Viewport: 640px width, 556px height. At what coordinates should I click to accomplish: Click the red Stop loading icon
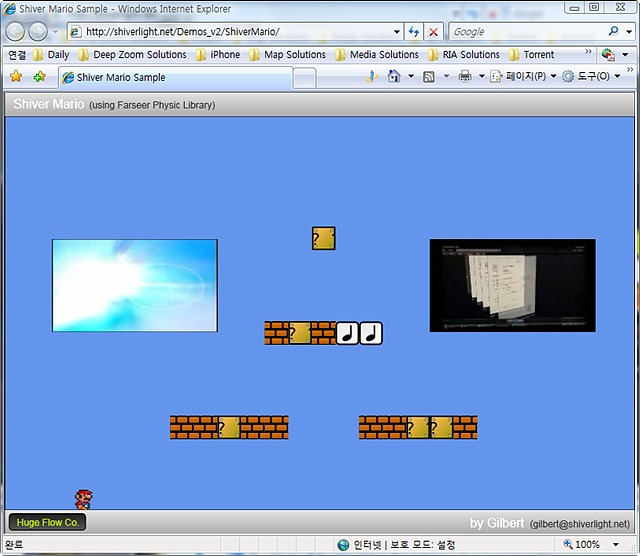433,32
